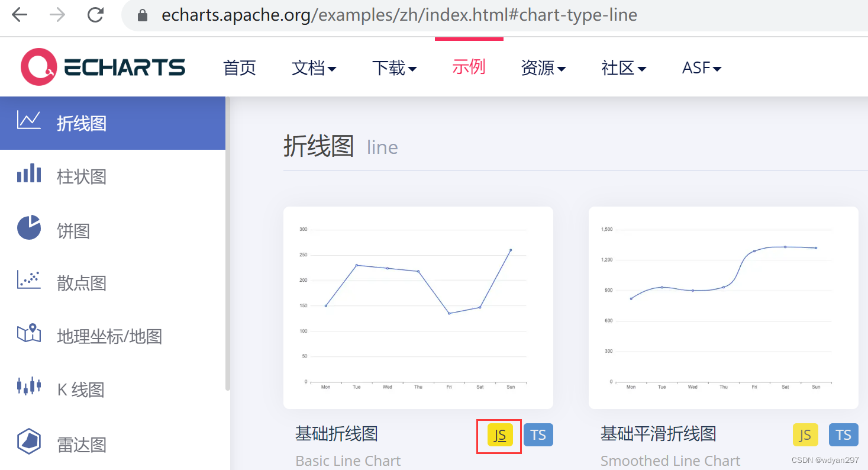Click the ECharts logo

click(103, 67)
